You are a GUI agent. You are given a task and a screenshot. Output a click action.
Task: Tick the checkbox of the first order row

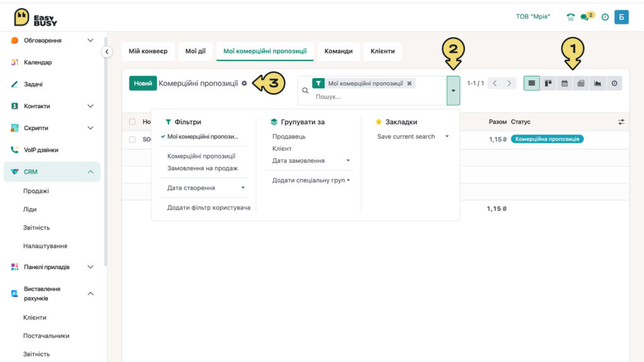[x=132, y=140]
